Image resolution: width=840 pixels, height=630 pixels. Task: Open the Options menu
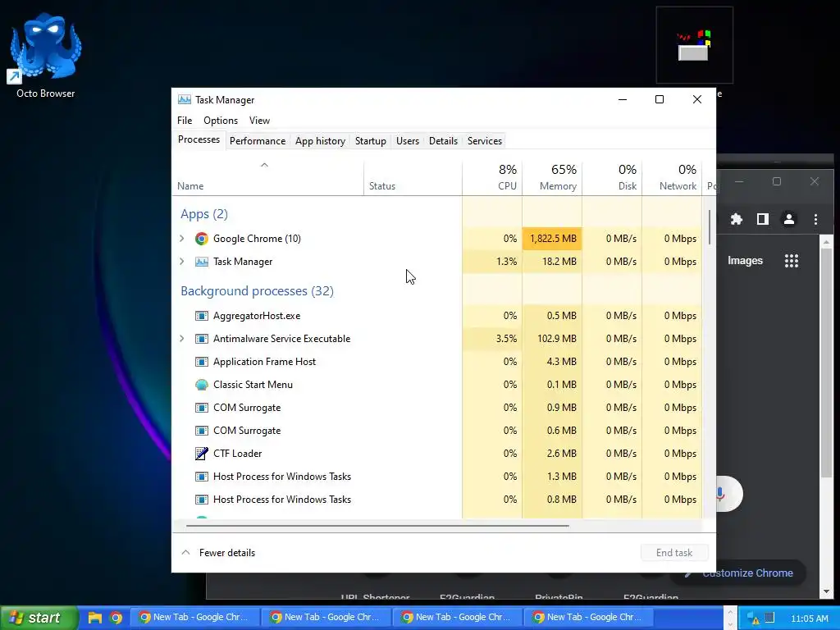220,121
